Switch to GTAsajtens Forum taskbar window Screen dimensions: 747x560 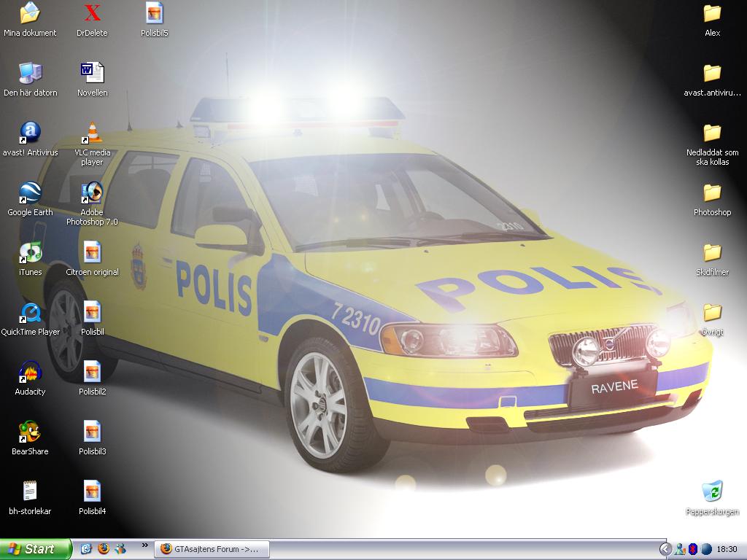pos(212,549)
